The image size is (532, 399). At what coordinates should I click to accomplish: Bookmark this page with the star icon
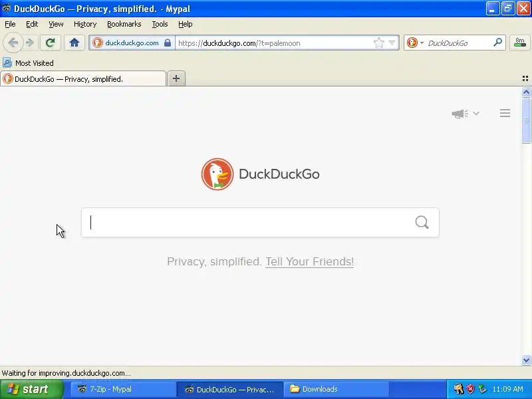point(378,43)
